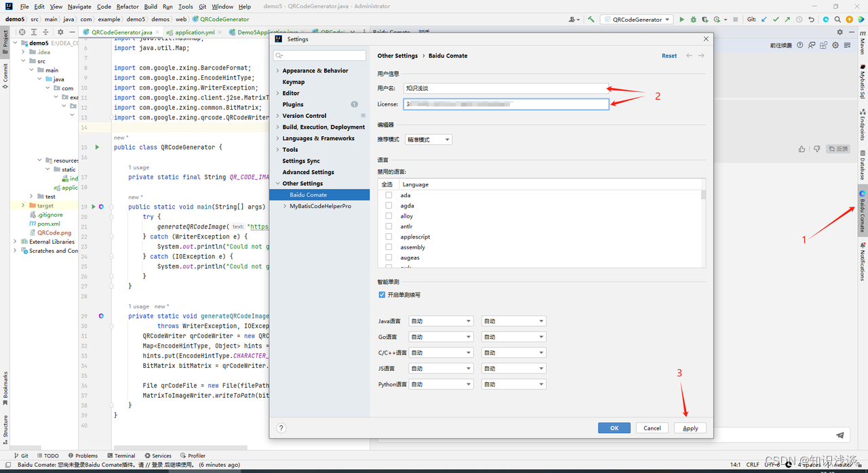Disable 开启单测续写 checkbox
Screen dimensions: 868x473
[382, 295]
